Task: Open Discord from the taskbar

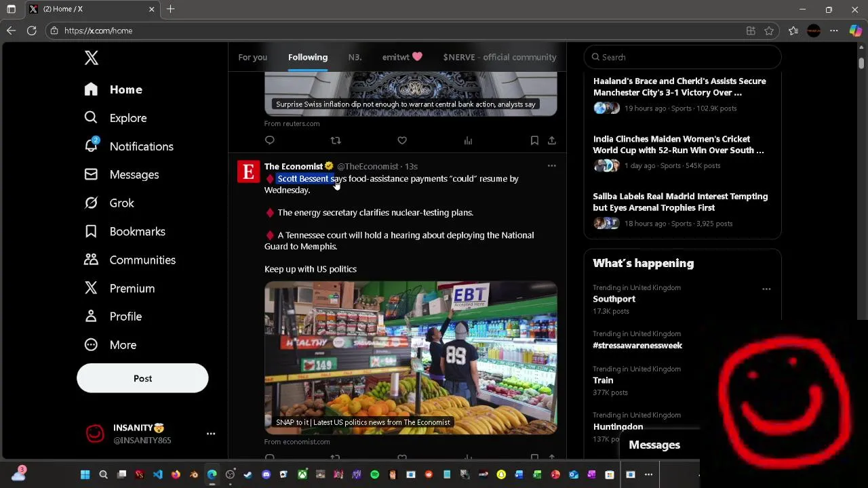Action: pyautogui.click(x=266, y=475)
